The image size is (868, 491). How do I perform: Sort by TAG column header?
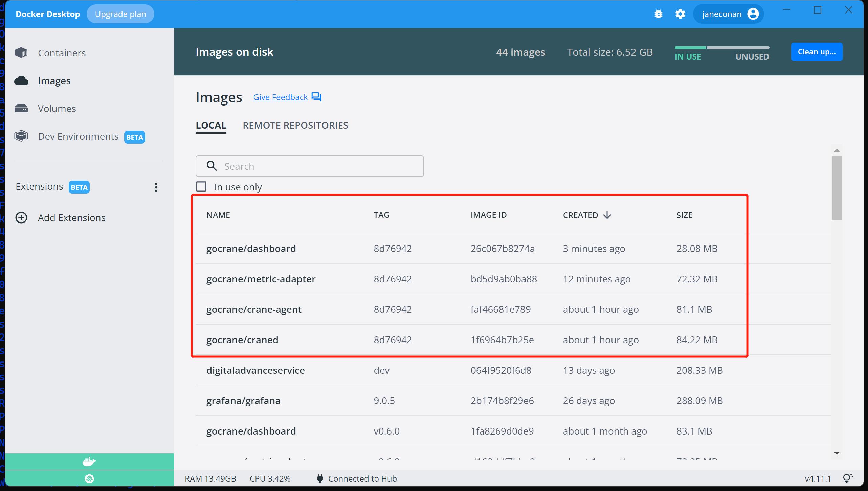pos(381,215)
